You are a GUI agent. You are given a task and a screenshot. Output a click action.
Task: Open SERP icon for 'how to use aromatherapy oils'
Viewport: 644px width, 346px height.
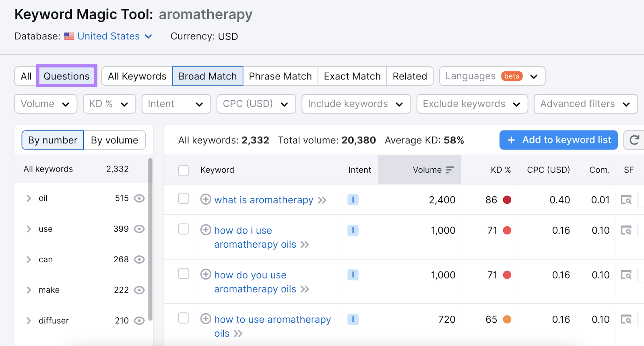click(626, 319)
